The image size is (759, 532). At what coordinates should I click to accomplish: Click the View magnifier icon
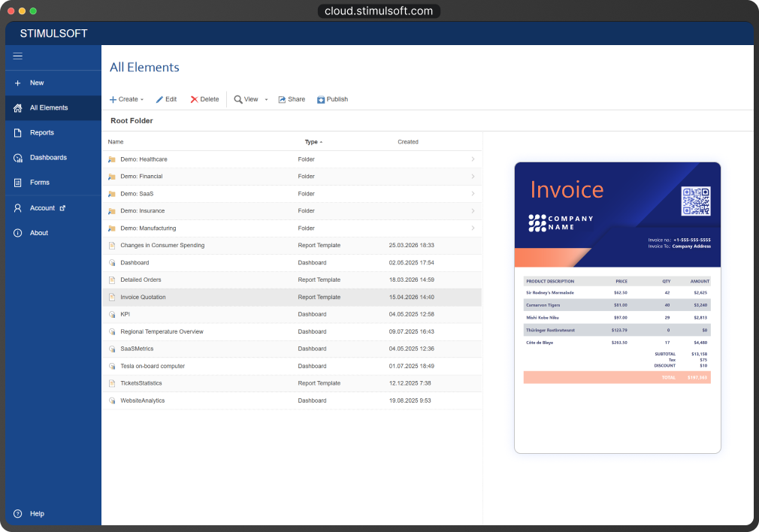tap(238, 99)
